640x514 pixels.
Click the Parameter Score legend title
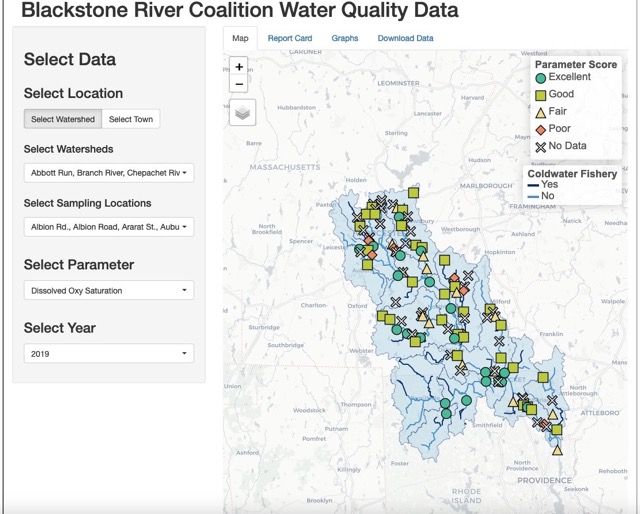576,65
